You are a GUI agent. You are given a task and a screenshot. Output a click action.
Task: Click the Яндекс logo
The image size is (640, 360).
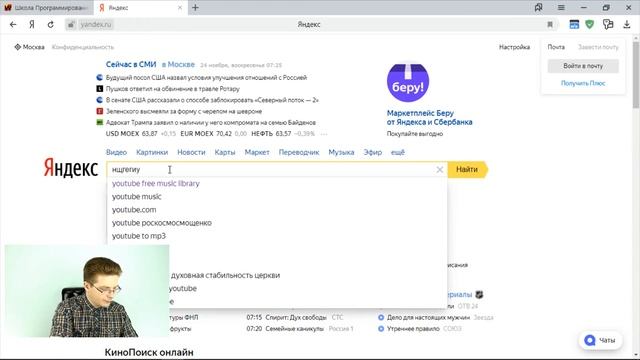pyautogui.click(x=71, y=167)
